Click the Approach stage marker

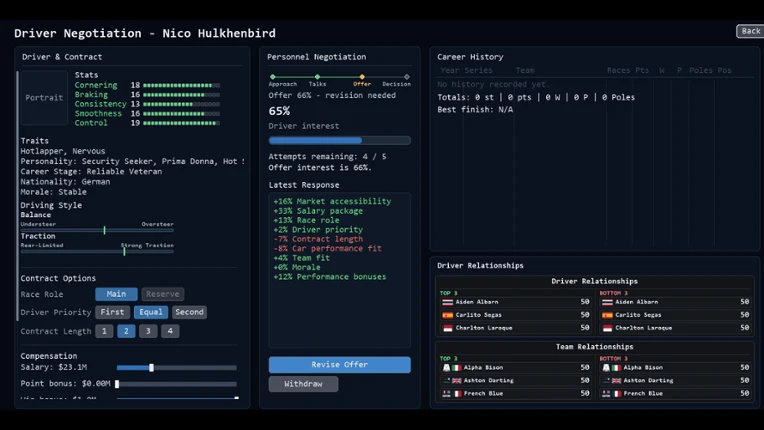click(273, 77)
